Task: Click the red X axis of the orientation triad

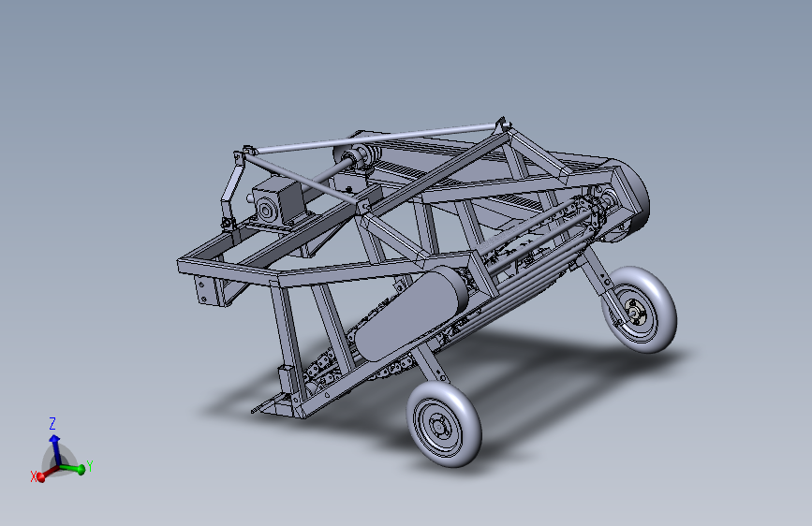Action: point(49,474)
